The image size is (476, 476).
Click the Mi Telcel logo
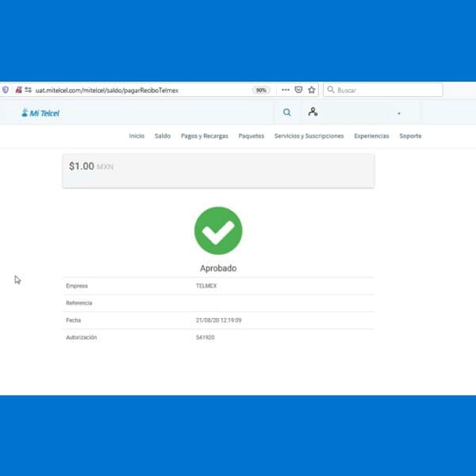[x=40, y=113]
